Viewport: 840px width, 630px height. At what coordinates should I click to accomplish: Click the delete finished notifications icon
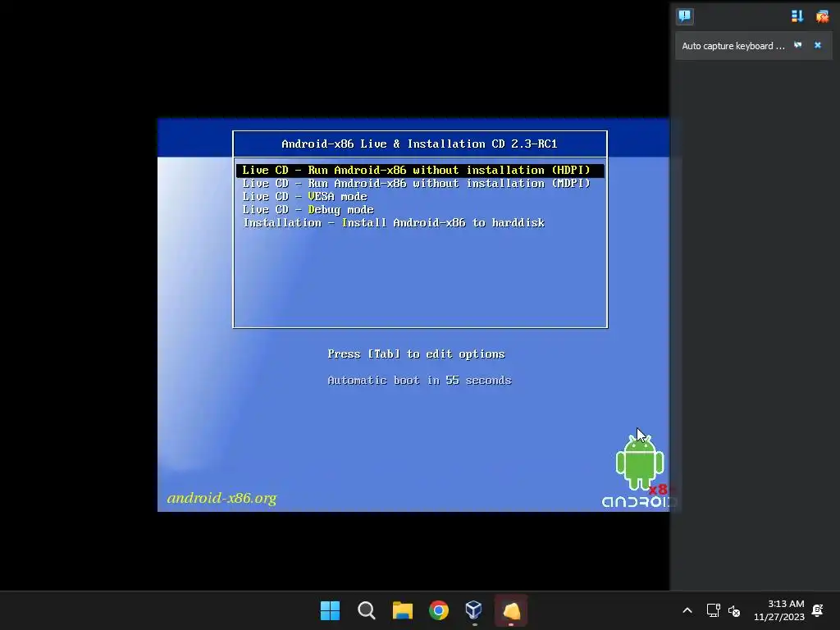(x=822, y=16)
